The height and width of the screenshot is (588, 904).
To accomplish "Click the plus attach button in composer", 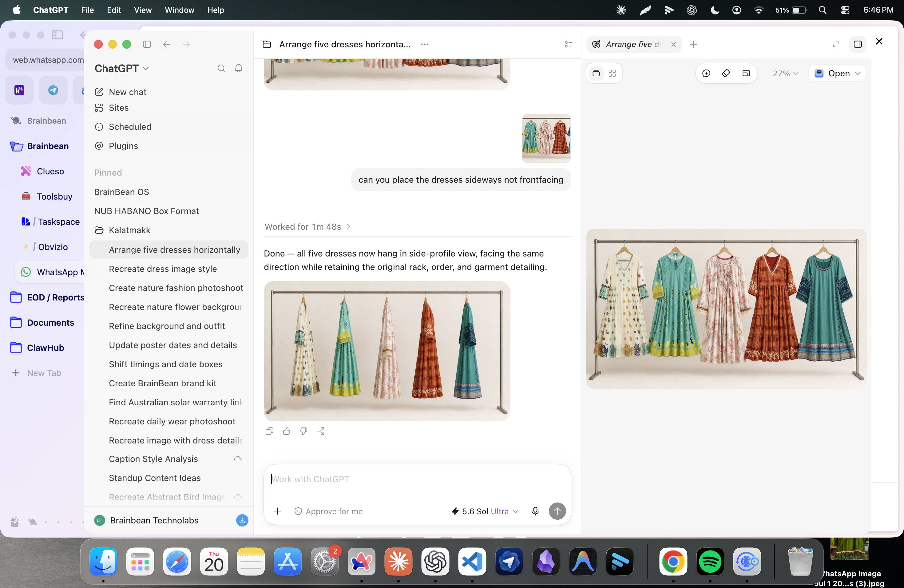I will (277, 511).
